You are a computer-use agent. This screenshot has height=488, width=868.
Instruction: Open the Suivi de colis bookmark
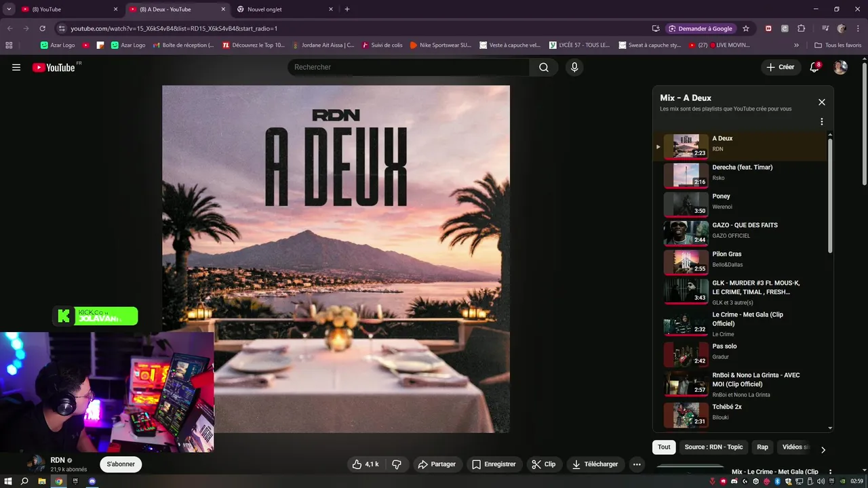382,45
